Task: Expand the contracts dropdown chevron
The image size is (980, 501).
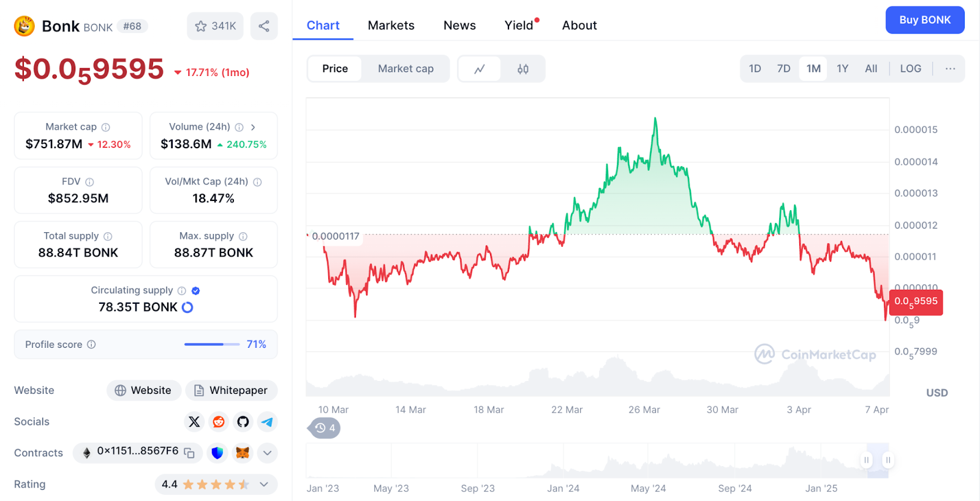Action: point(267,453)
